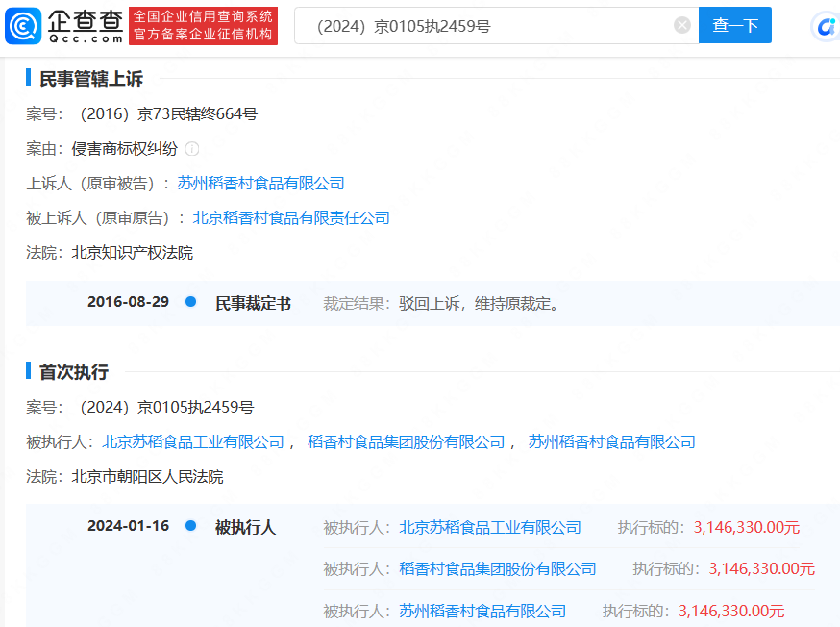Click the blue timeline dot for 2016-08-29
This screenshot has width=840, height=627.
pyautogui.click(x=190, y=302)
